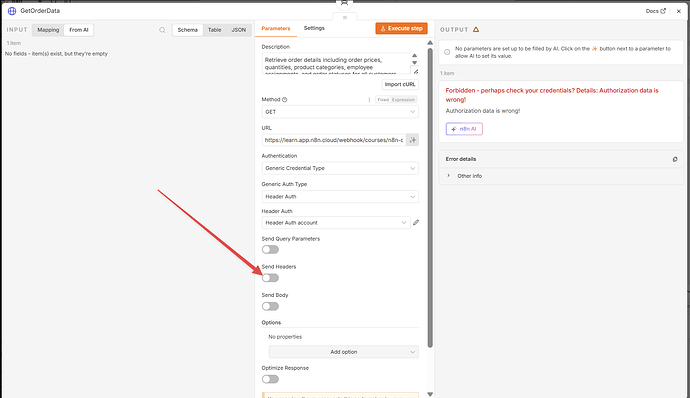Open the Method help question icon
690x398 pixels.
coord(285,100)
